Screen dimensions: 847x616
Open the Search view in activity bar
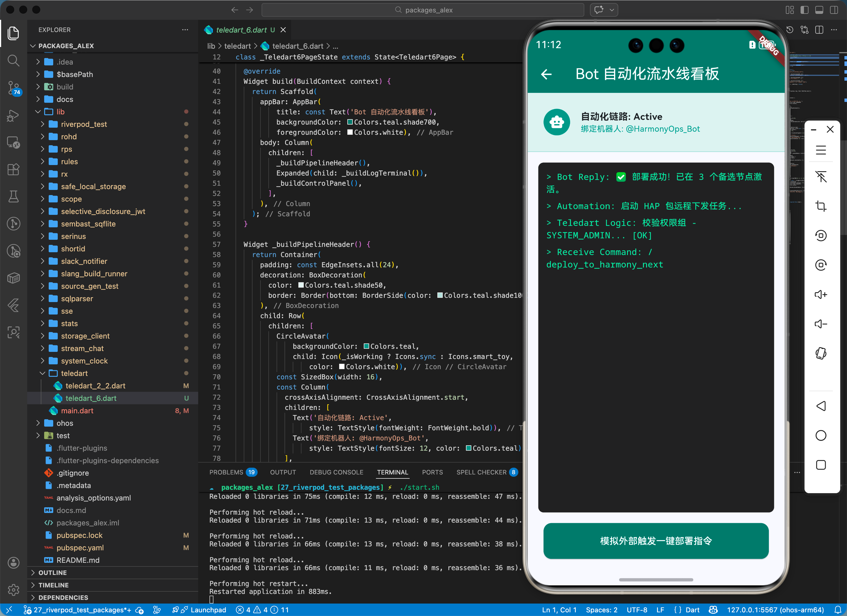13,61
